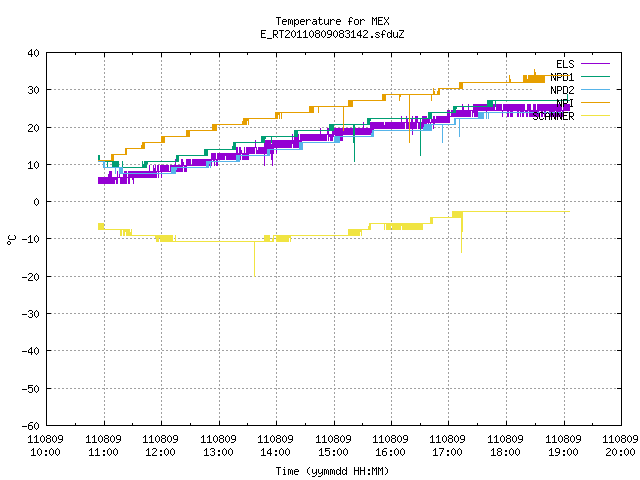This screenshot has height=480, width=640.
Task: Click the purple ELS legend line sample
Action: [x=595, y=64]
